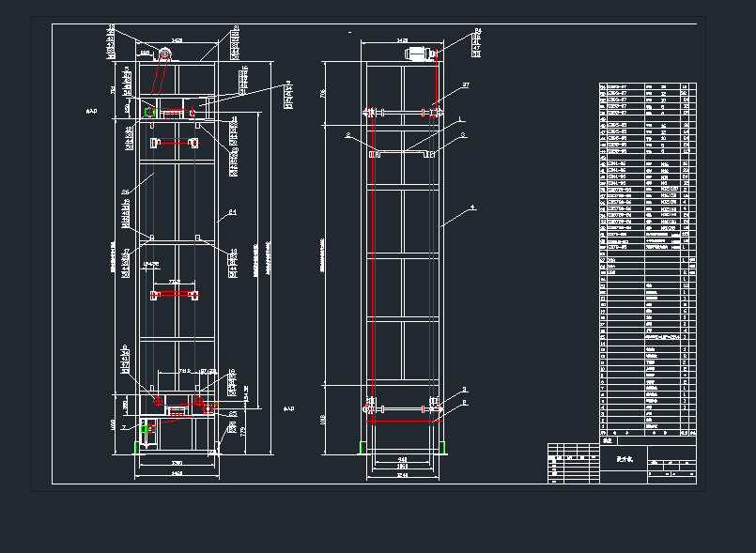756x553 pixels.
Task: Click the drawing title cell in the title block
Action: coord(624,458)
